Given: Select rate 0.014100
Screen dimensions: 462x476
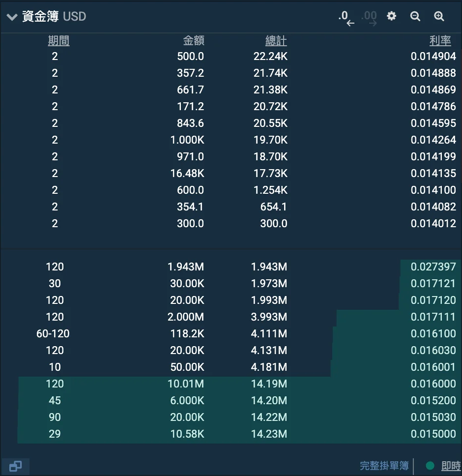Looking at the screenshot, I should tap(433, 190).
